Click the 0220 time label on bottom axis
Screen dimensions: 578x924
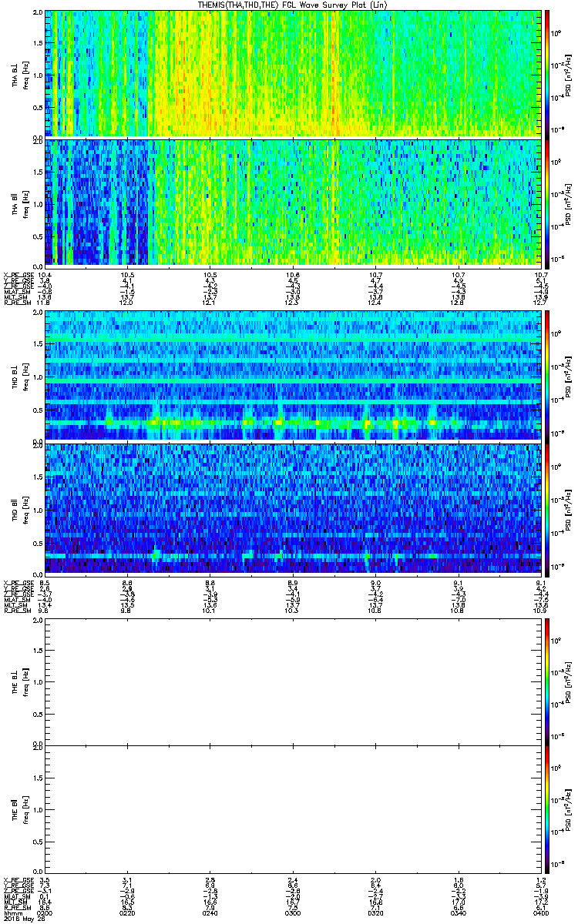[127, 912]
